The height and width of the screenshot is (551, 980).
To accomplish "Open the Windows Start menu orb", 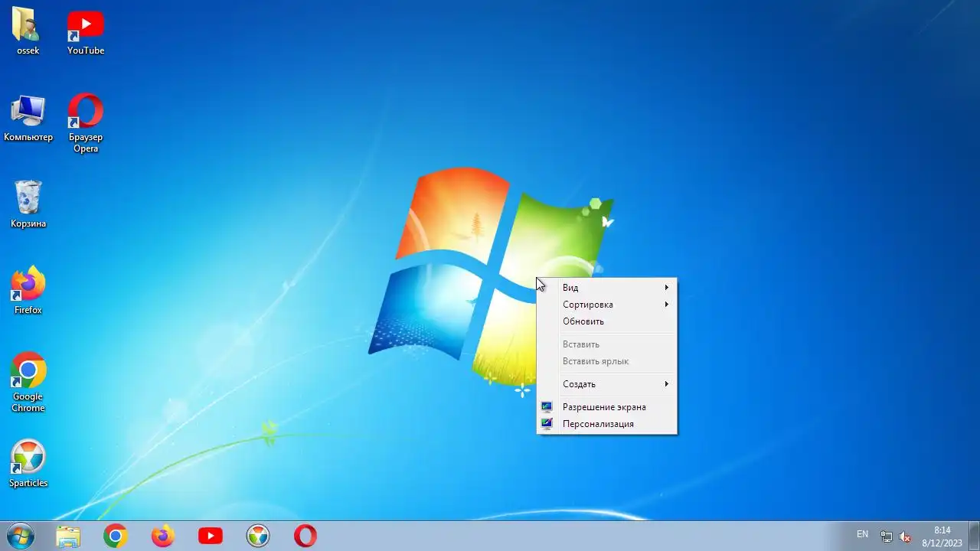I will point(20,536).
